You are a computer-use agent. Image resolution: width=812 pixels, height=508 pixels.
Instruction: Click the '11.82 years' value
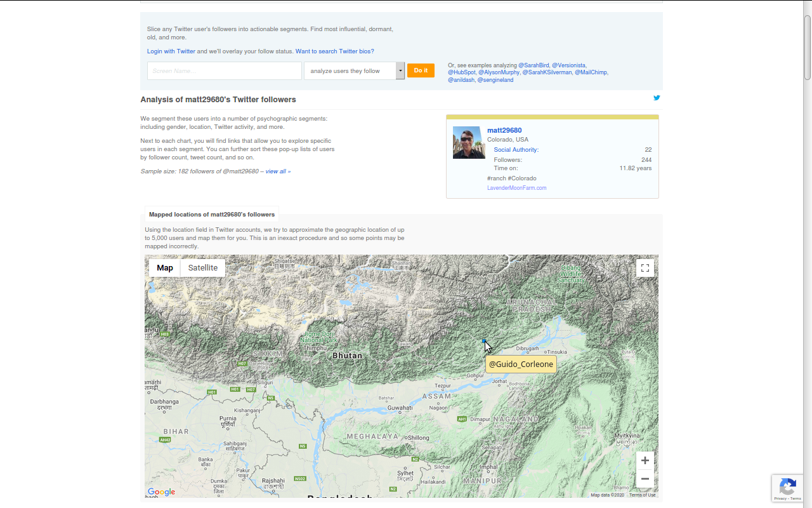click(x=636, y=168)
